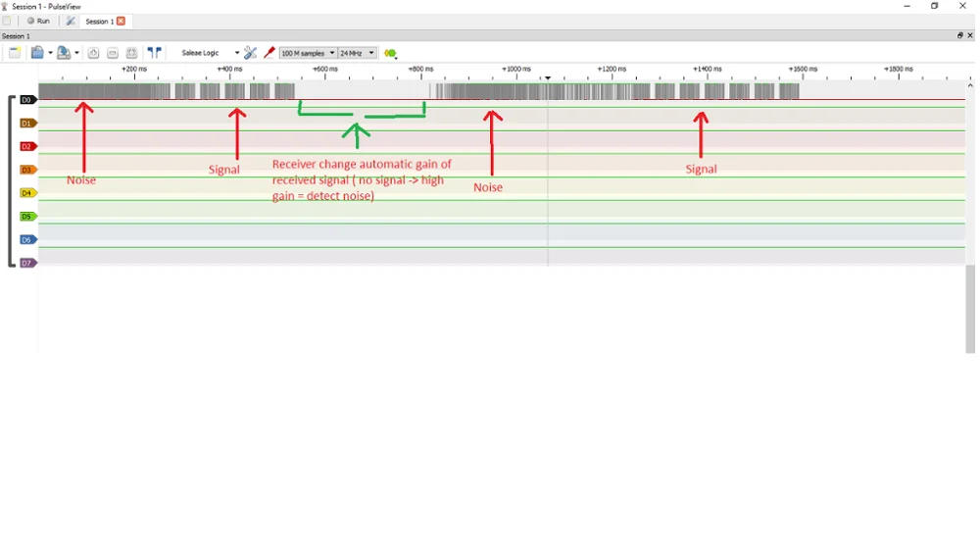Click the new view icon in toolbar
The image size is (980, 552).
pyautogui.click(x=15, y=53)
